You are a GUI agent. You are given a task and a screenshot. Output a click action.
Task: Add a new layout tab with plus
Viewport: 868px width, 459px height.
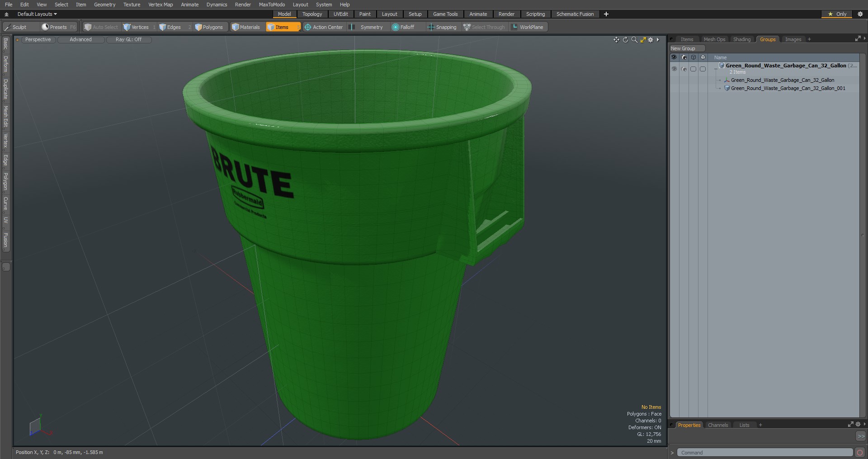point(606,14)
